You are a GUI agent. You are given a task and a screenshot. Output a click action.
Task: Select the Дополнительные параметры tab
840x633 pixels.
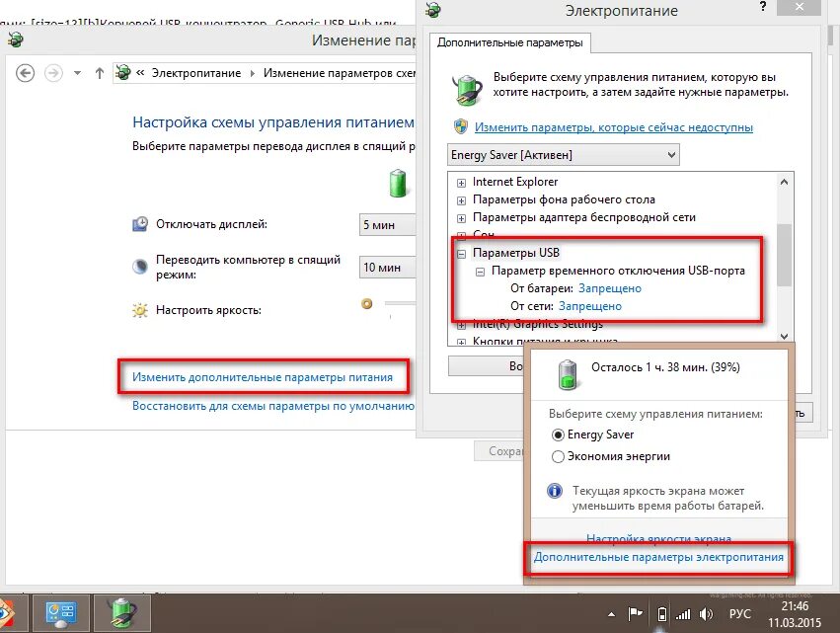pos(510,42)
